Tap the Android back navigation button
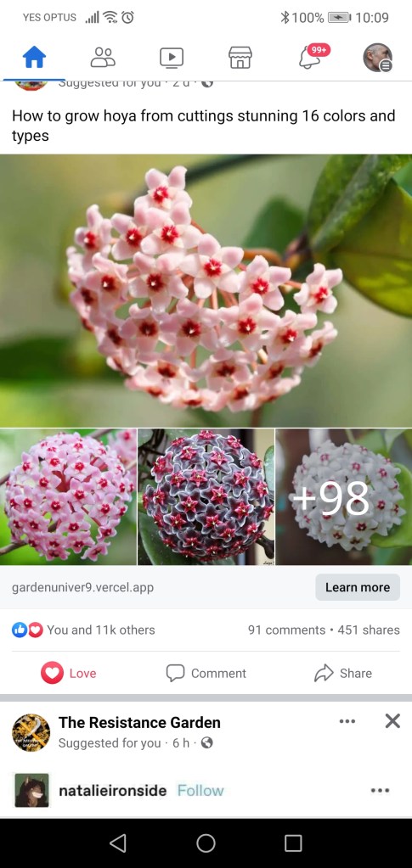This screenshot has height=868, width=412. [117, 843]
